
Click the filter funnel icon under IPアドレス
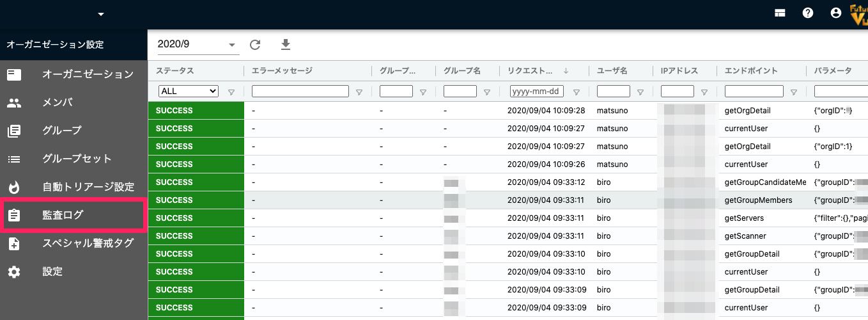[x=704, y=92]
